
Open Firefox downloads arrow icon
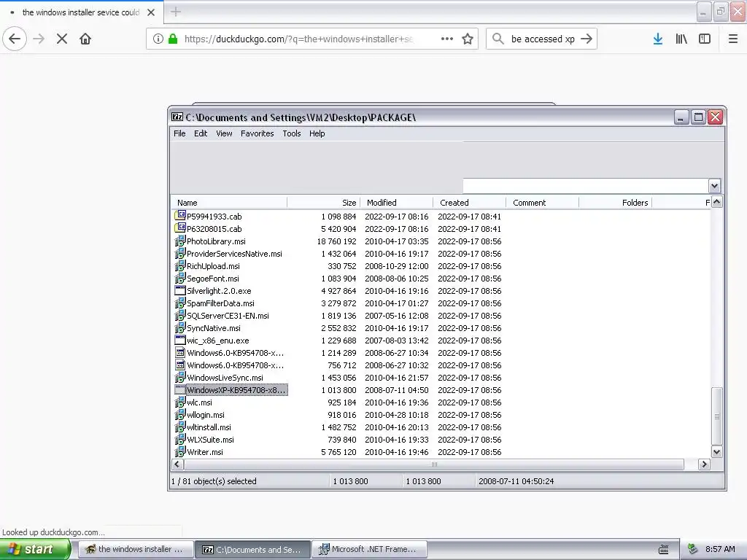click(x=658, y=39)
